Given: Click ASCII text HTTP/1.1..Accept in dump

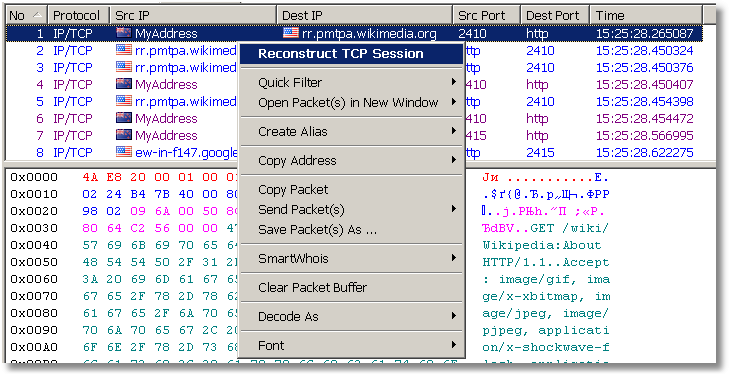Looking at the screenshot, I should click(x=546, y=263).
